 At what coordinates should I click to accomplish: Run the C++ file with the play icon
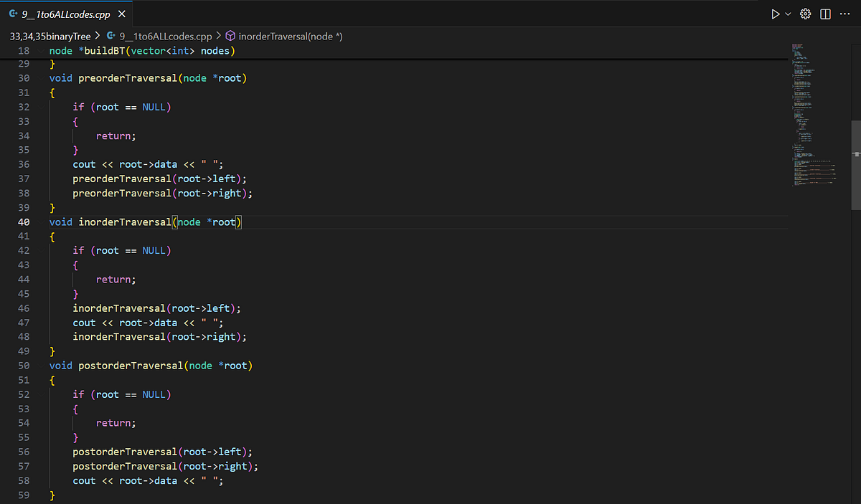775,14
